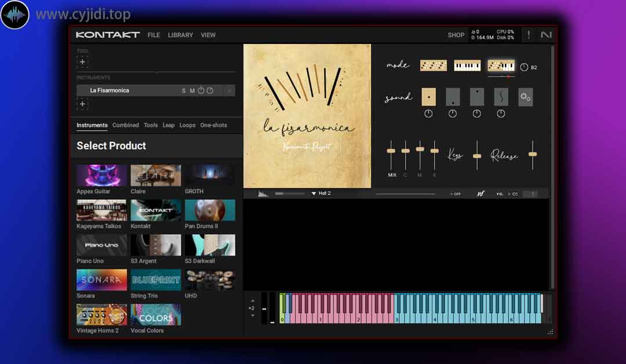Click the Native Instruments logo icon

click(x=546, y=35)
